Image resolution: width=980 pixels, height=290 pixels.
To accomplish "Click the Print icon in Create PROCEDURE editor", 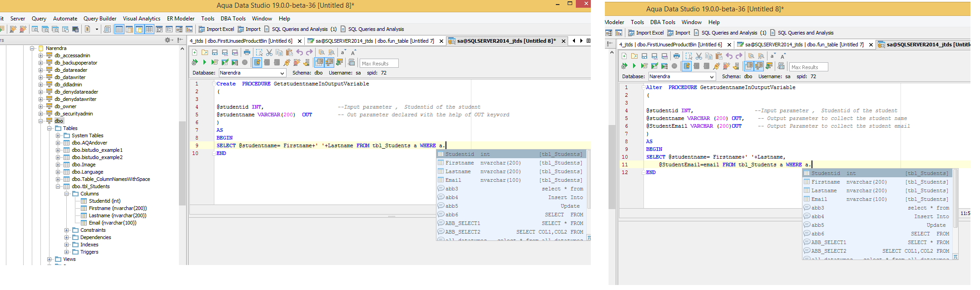I will click(x=247, y=52).
